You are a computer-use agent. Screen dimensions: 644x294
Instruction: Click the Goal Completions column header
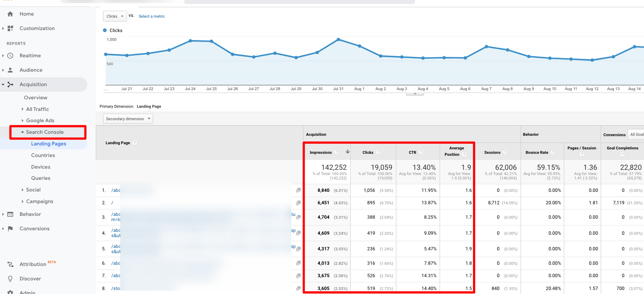click(x=622, y=148)
